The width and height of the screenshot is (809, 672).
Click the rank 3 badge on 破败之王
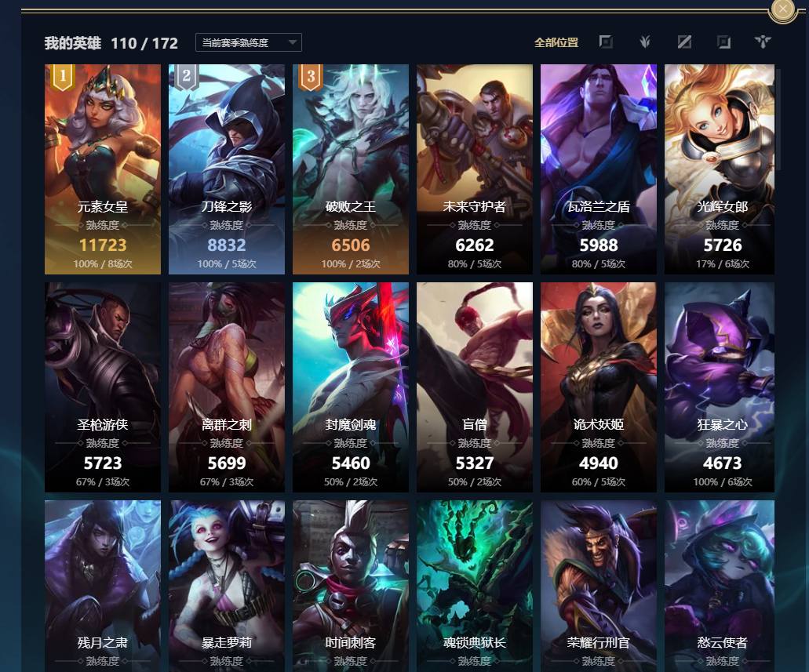pos(311,77)
